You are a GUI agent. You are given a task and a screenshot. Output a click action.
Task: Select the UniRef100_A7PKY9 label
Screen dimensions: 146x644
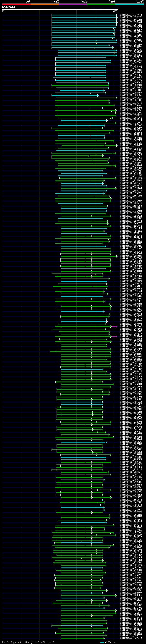(131, 80)
